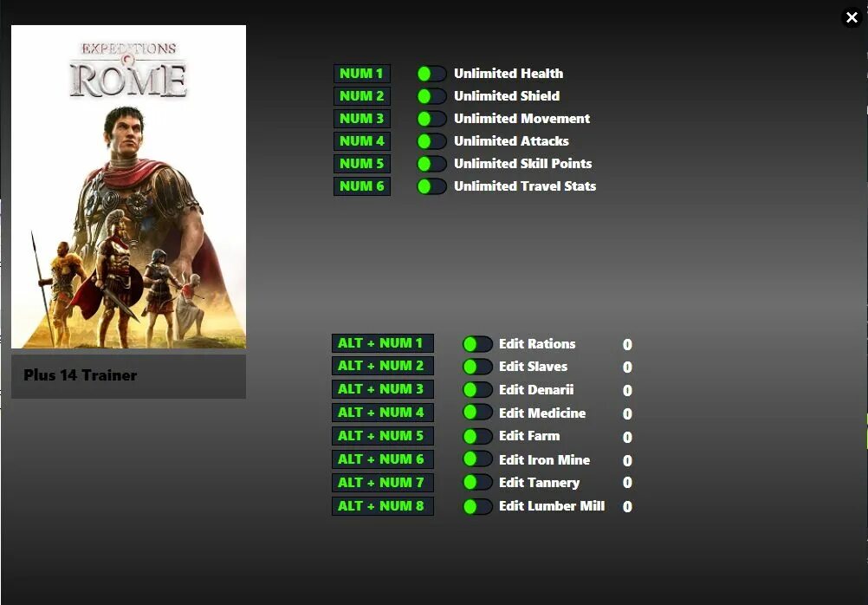
Task: Click the Edit Denarii value field
Action: pos(627,391)
